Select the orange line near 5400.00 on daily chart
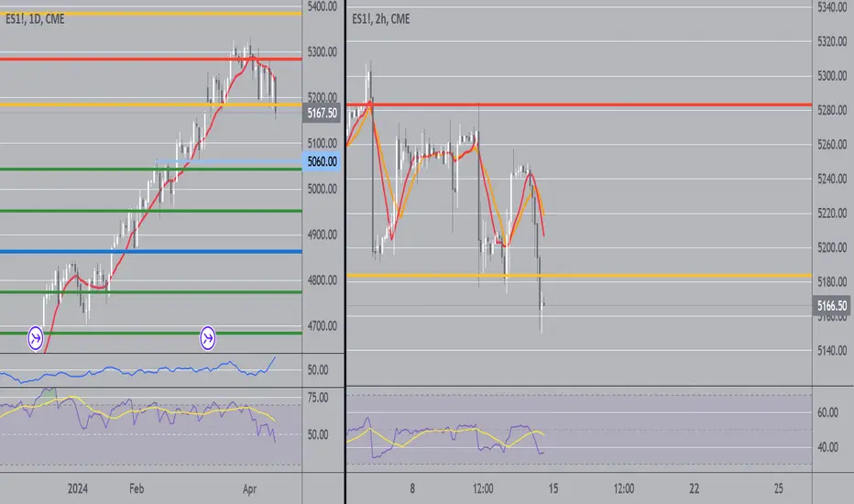 151,14
